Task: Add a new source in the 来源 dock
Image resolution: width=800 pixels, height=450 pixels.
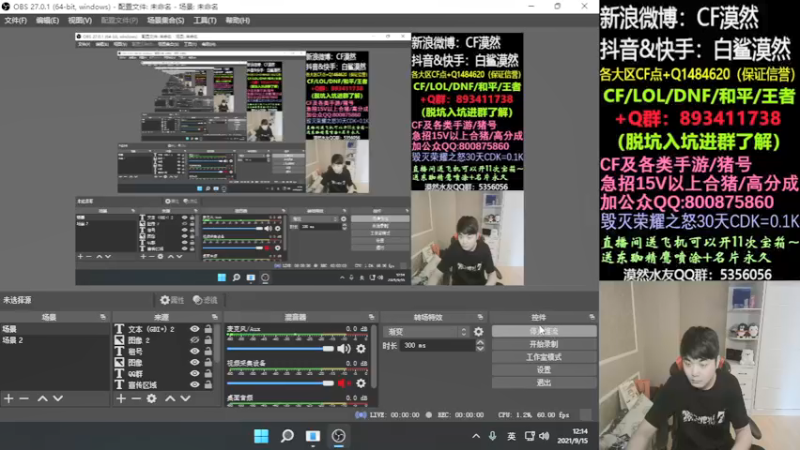Action: click(x=120, y=398)
